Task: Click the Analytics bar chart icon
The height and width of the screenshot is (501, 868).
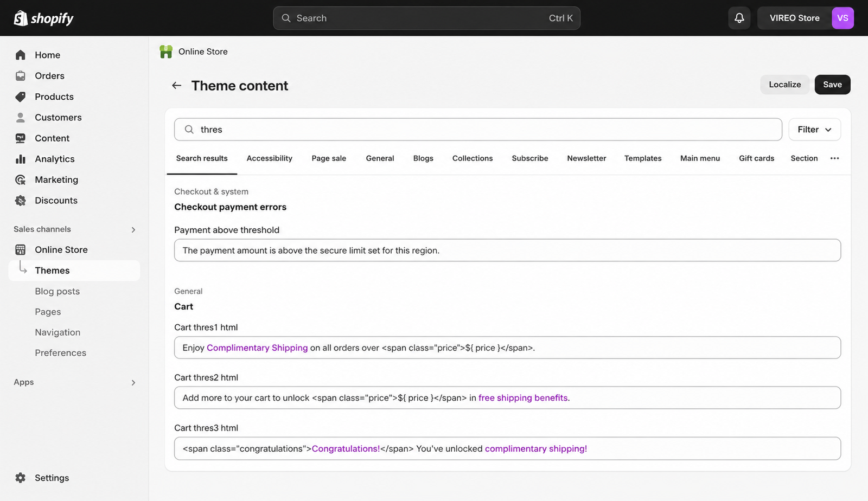Action: [21, 159]
